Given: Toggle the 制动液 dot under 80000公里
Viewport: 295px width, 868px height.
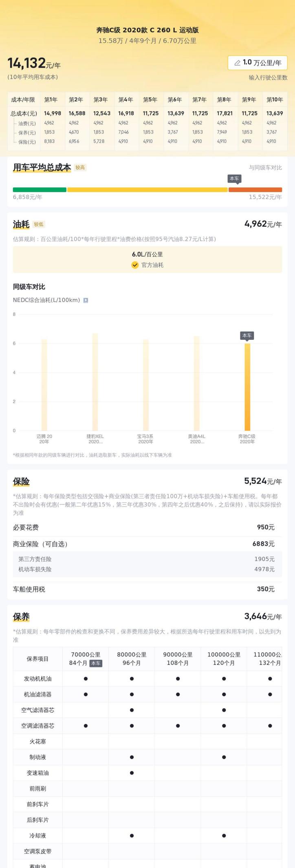Looking at the screenshot, I should click(x=132, y=757).
